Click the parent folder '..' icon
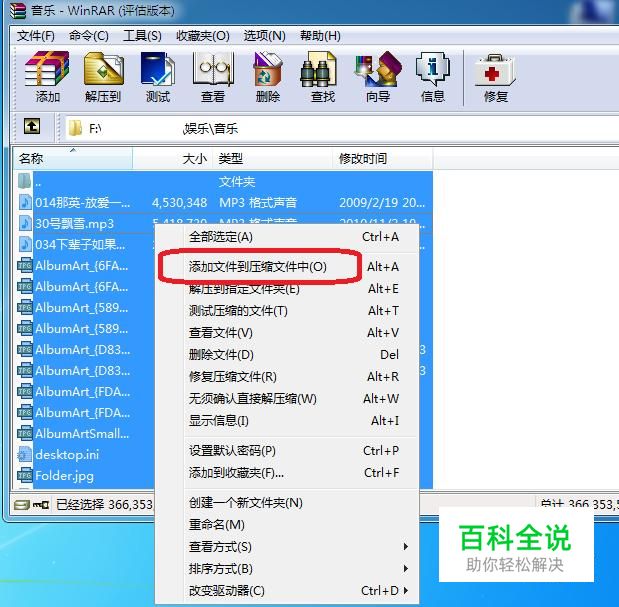The image size is (619, 607). click(24, 181)
